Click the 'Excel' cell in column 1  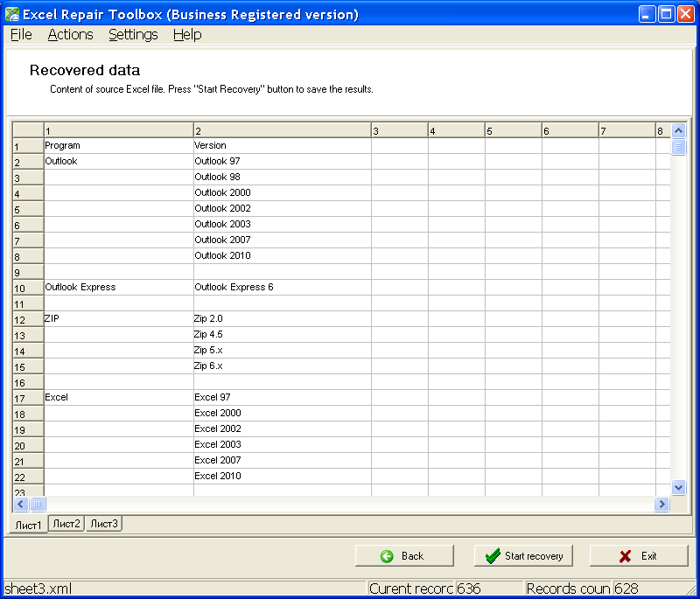[118, 397]
